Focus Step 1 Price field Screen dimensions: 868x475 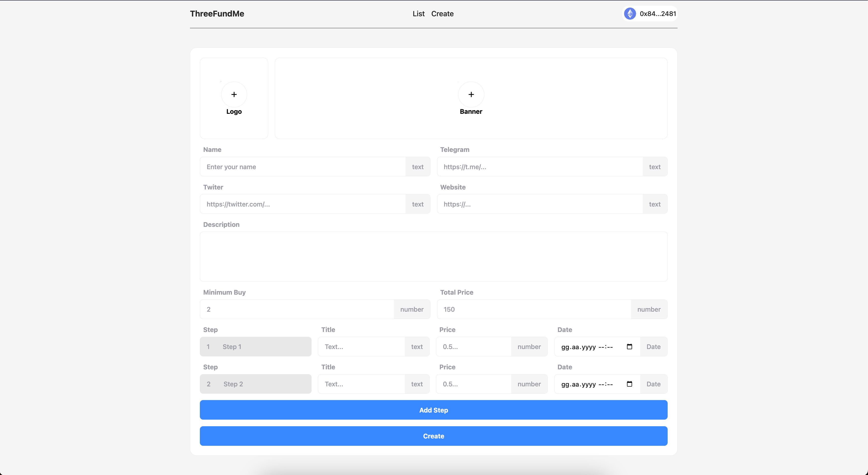coord(473,346)
